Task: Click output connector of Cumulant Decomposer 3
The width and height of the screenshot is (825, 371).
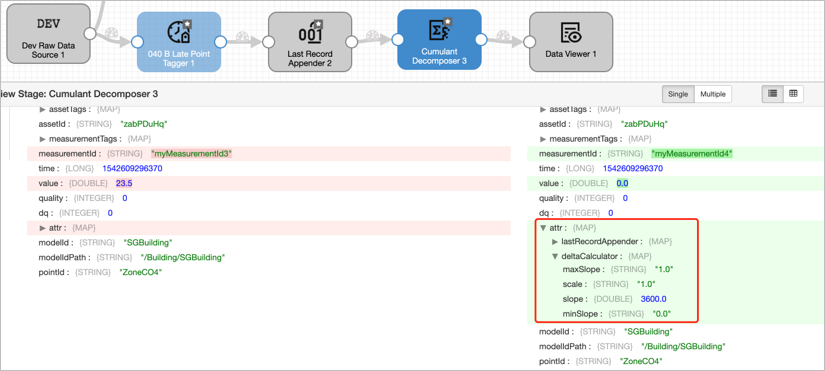Action: click(481, 39)
